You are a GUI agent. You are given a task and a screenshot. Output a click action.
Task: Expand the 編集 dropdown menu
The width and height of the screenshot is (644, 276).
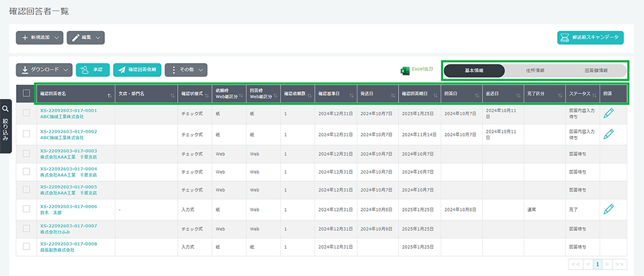(86, 38)
